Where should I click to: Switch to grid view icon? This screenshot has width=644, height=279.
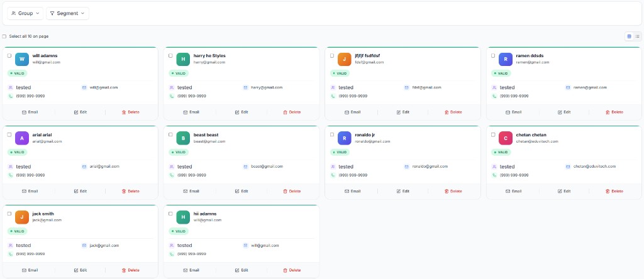pos(629,36)
